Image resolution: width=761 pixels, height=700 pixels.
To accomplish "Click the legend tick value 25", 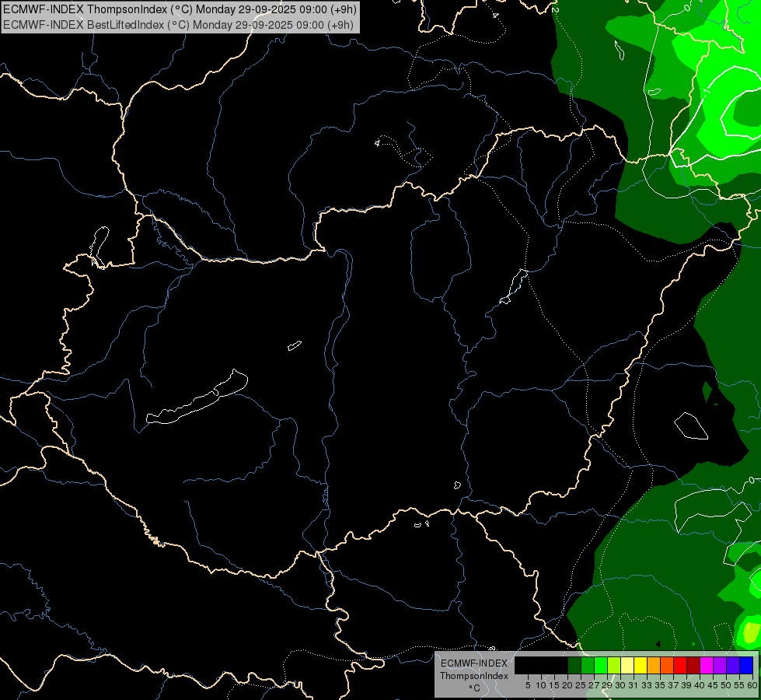I will point(581,685).
